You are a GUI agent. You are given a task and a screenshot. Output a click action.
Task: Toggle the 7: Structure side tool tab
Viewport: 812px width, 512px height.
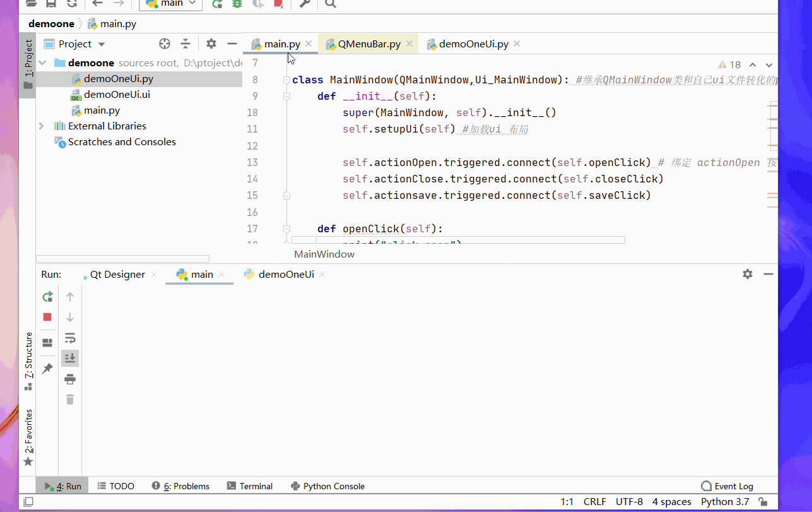(28, 361)
